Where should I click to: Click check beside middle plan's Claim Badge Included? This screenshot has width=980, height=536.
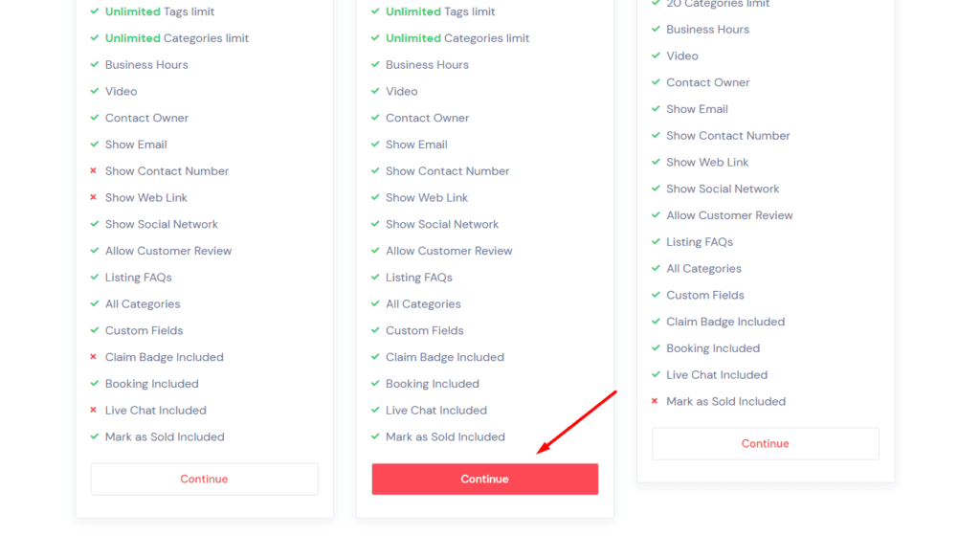[375, 357]
